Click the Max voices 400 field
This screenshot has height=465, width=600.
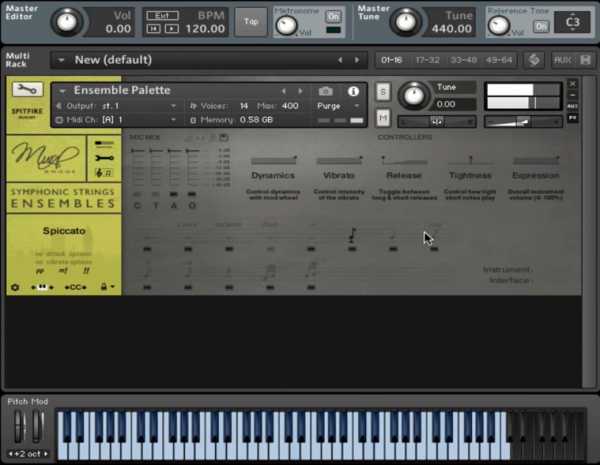click(290, 106)
